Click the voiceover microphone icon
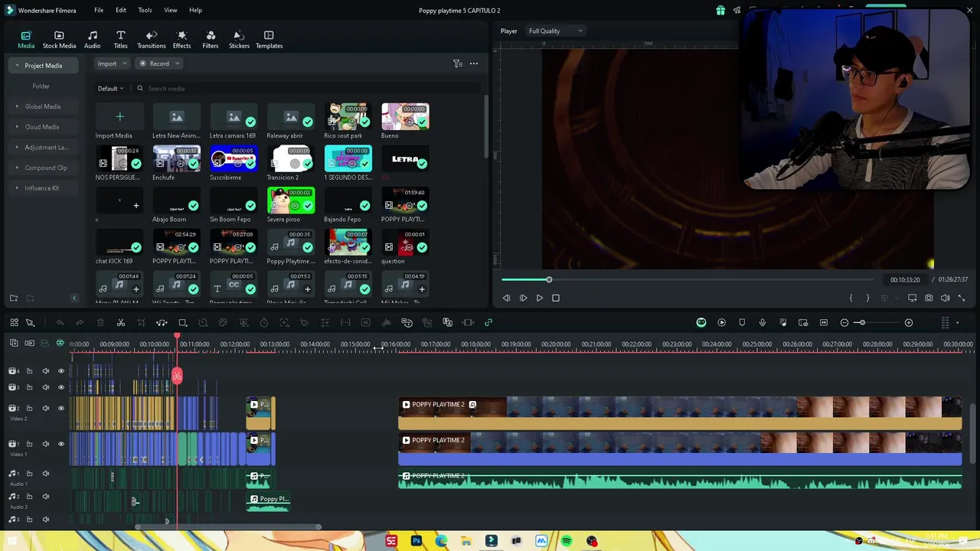This screenshot has height=551, width=980. pyautogui.click(x=763, y=323)
